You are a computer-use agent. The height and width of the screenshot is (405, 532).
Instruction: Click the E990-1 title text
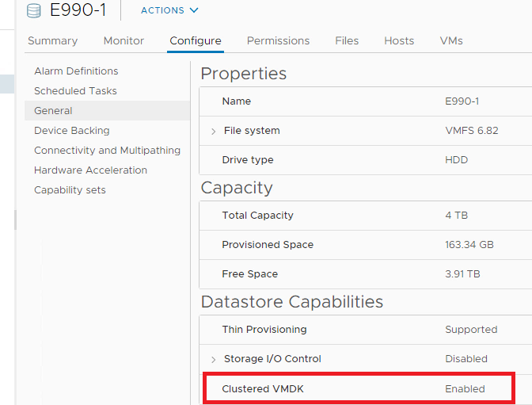pyautogui.click(x=78, y=10)
